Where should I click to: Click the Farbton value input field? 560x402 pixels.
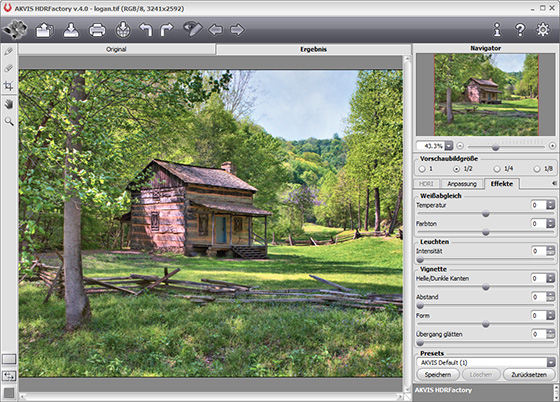click(x=539, y=223)
